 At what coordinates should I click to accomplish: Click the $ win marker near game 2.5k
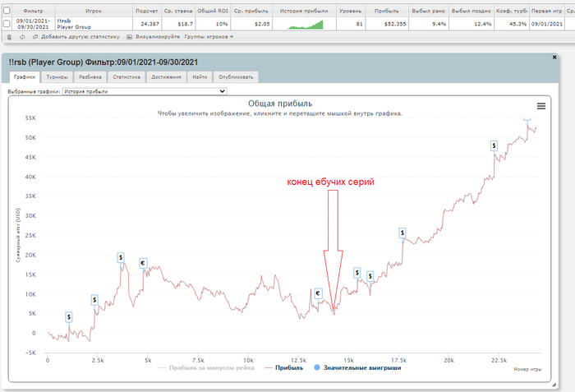tap(94, 300)
